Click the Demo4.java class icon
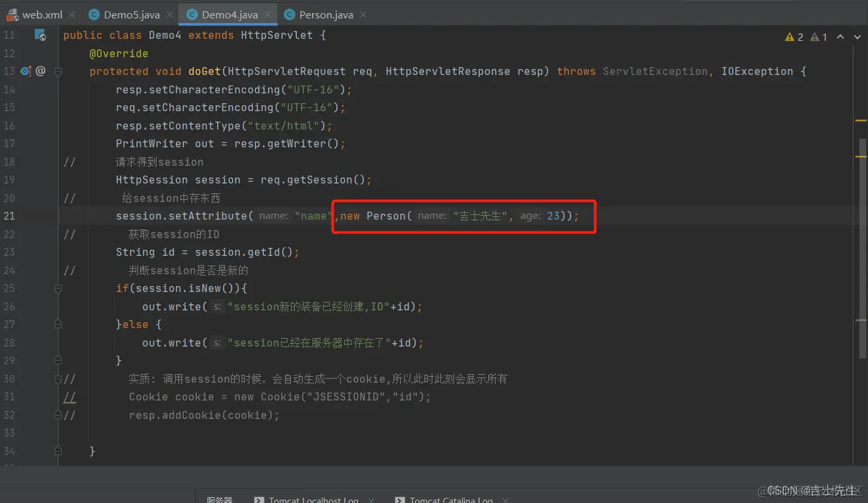This screenshot has width=868, height=503. 192,14
